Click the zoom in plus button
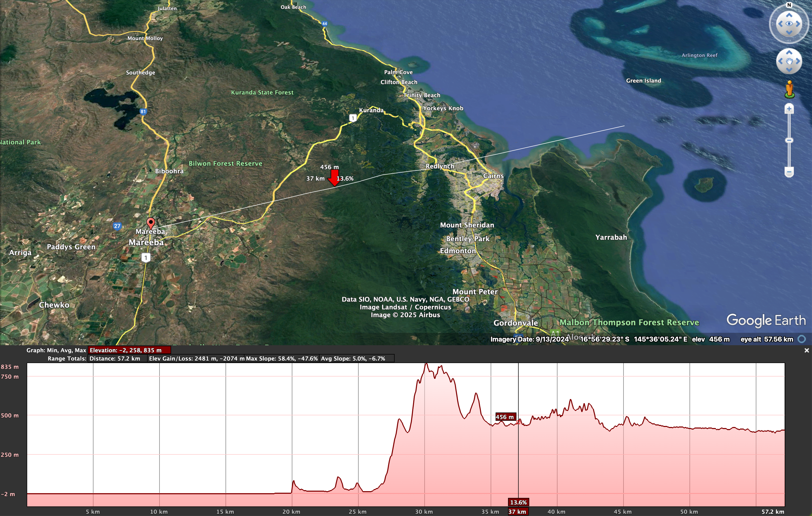 pyautogui.click(x=789, y=109)
